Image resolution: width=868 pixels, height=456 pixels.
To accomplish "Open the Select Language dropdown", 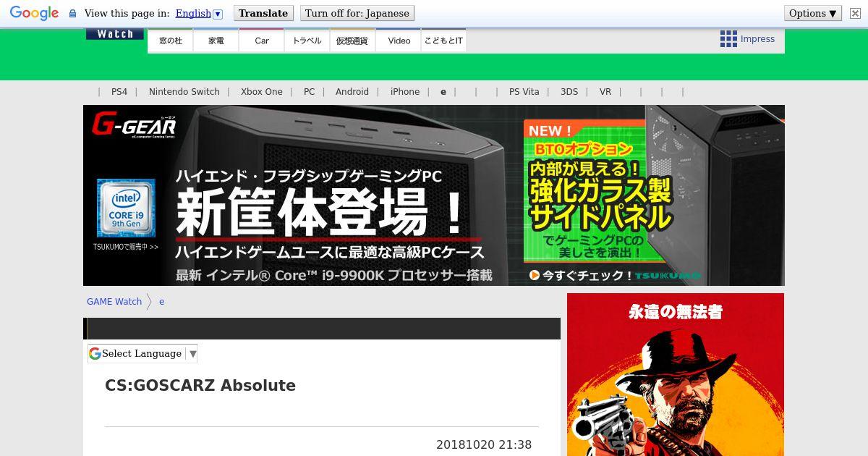I will coord(142,353).
